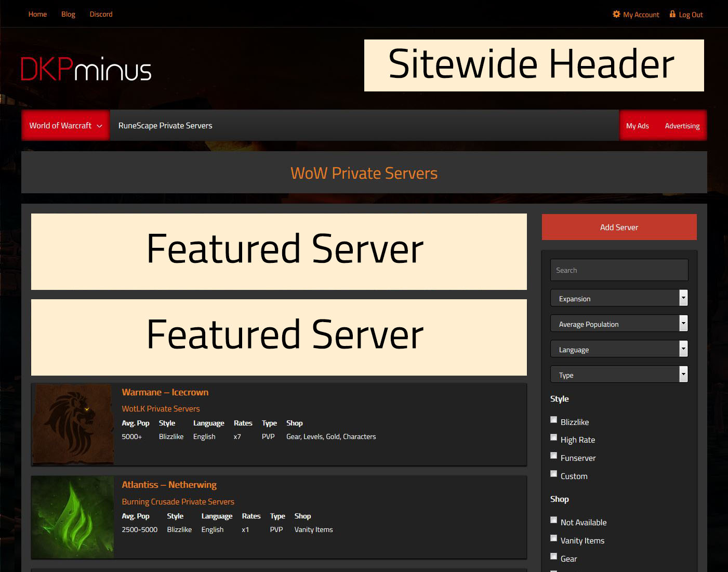Click the Add Server button

(x=619, y=227)
